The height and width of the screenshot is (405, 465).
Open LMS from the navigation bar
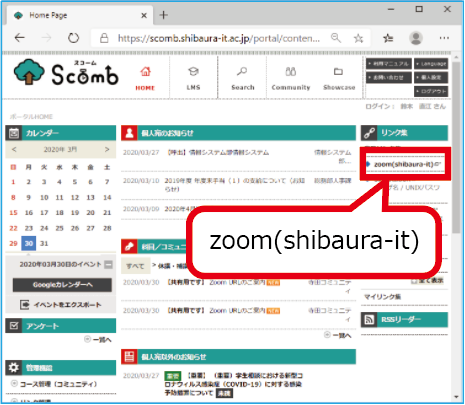tap(193, 79)
